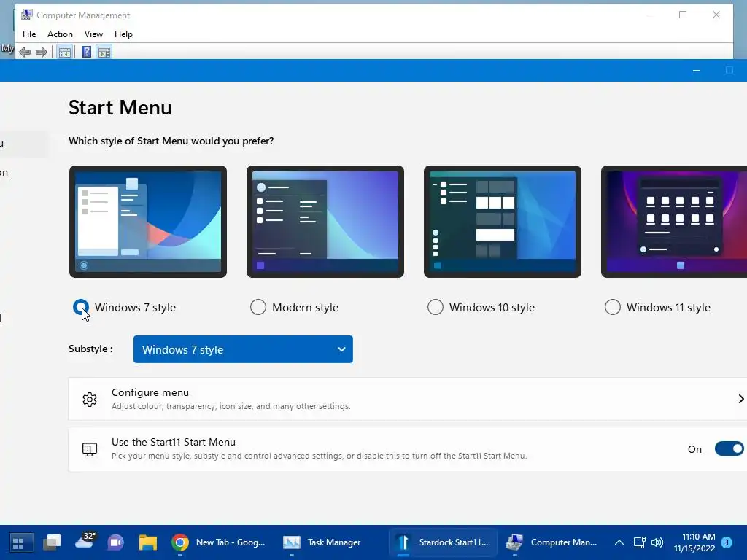Open Task View from the taskbar
Screen dimensions: 747x560
[52, 542]
